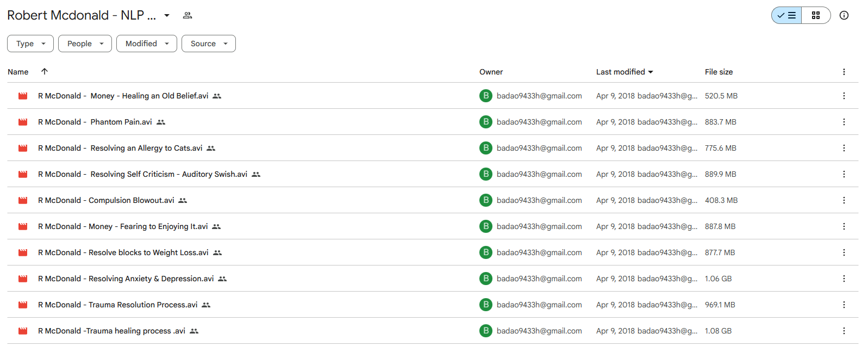The image size is (868, 352).
Task: Click the Owner column header
Action: pos(491,72)
